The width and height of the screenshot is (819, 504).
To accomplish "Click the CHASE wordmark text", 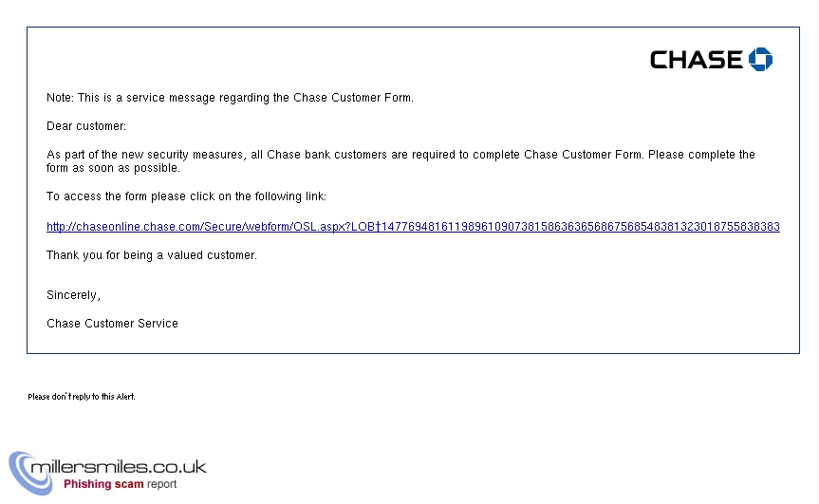I will [697, 60].
